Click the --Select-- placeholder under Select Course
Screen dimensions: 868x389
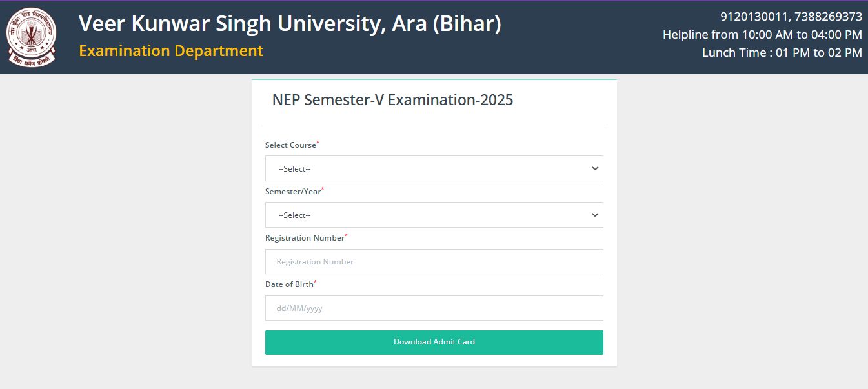[x=294, y=168]
